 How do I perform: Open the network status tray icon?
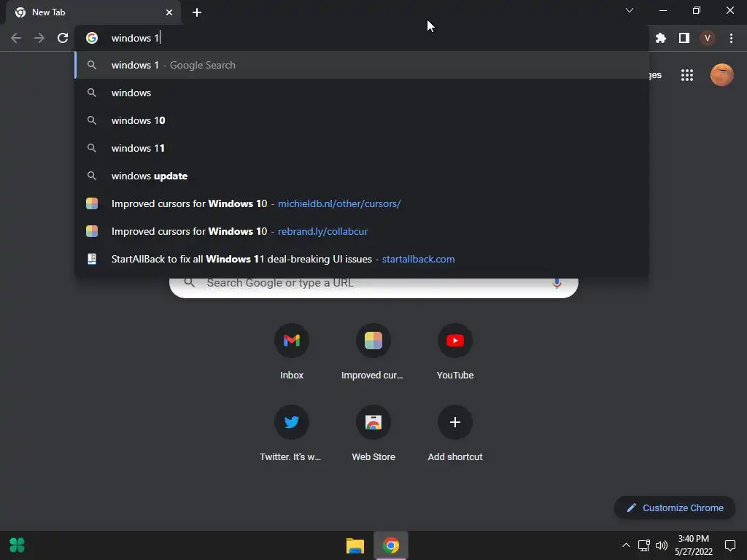[643, 545]
